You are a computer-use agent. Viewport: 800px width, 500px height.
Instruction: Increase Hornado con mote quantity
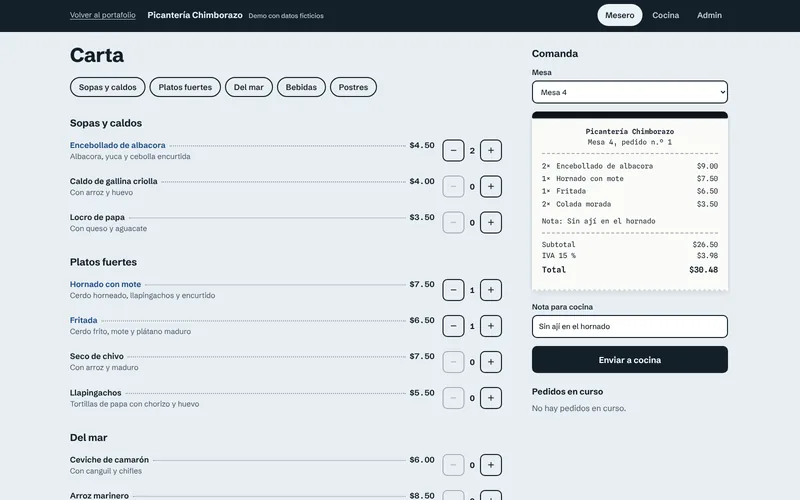[x=490, y=290]
